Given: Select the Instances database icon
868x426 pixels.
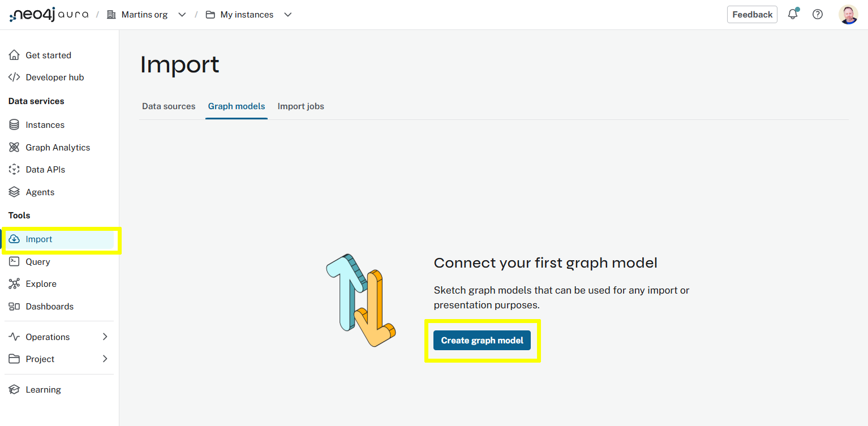Looking at the screenshot, I should (14, 124).
